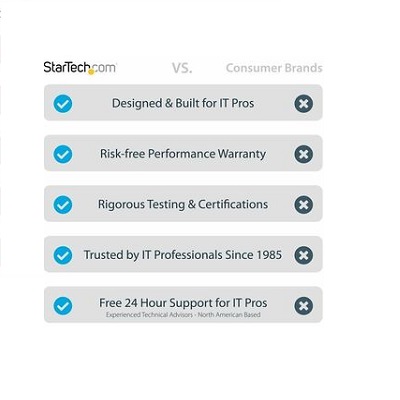Select Risk-free Performance Warranty text
400x400 pixels.
click(183, 154)
